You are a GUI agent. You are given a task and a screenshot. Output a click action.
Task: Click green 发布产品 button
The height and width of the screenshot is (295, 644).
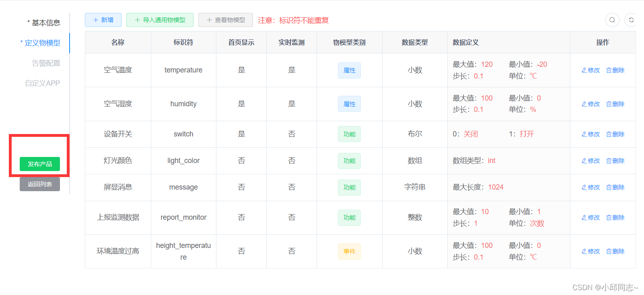[40, 164]
